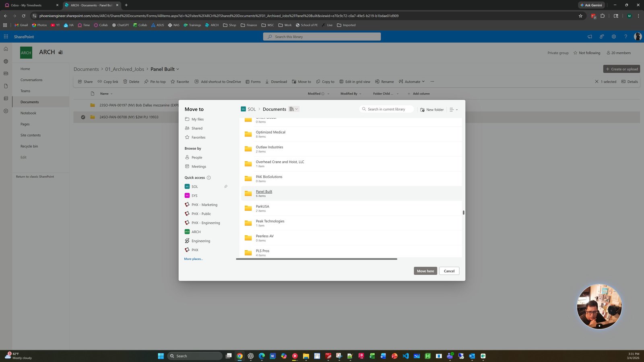Open More places link
This screenshot has width=644, height=362.
pos(194,259)
